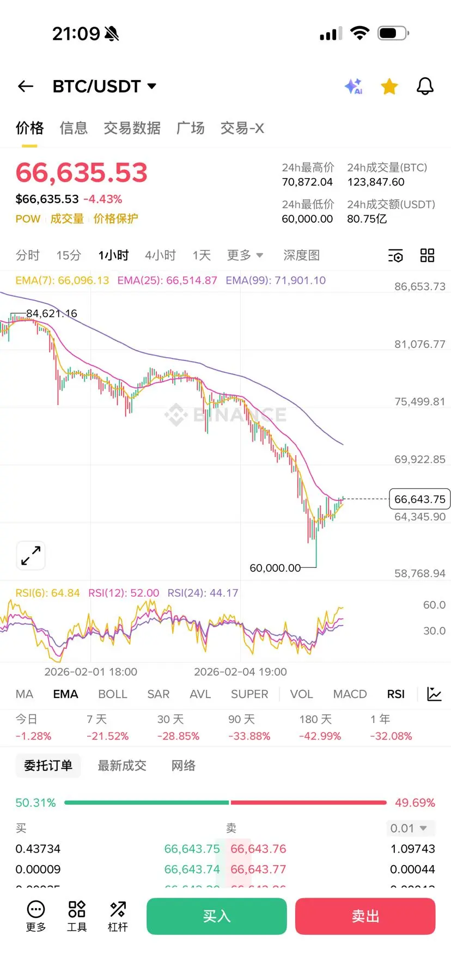Tap bid price 66,643.75 in order book
Screen dimensions: 451x980
192,849
